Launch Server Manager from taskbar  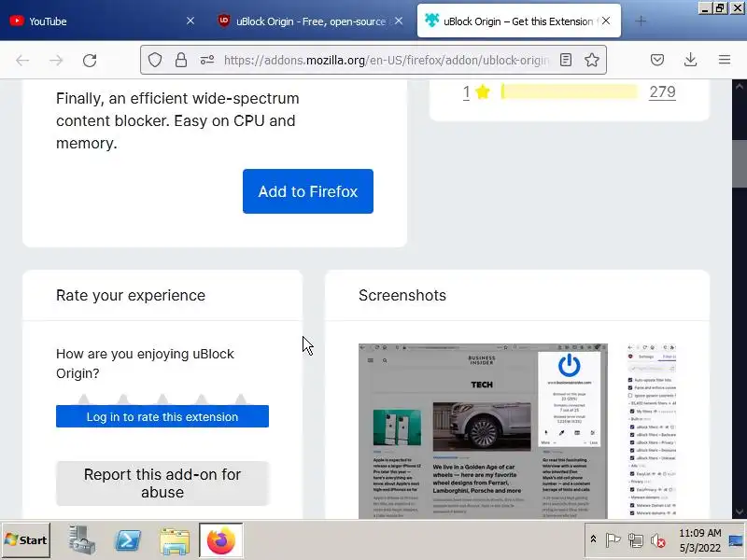tap(82, 540)
